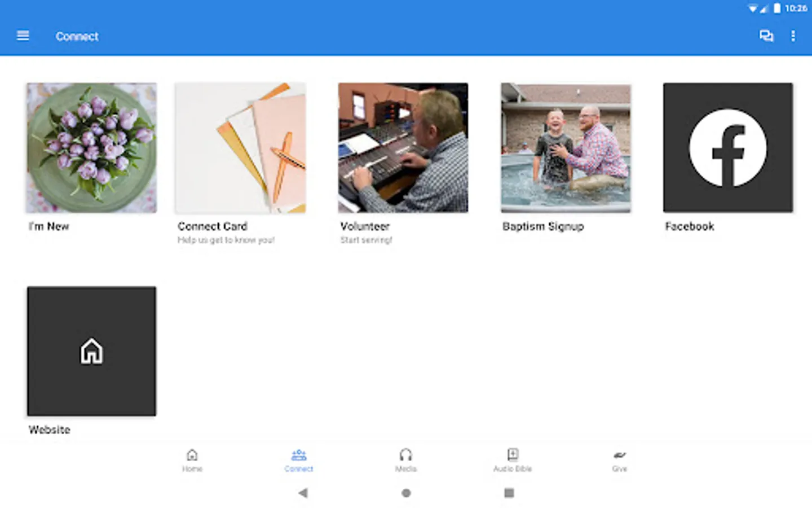812x508 pixels.
Task: Select the 'Media' tab label
Action: [x=405, y=469]
